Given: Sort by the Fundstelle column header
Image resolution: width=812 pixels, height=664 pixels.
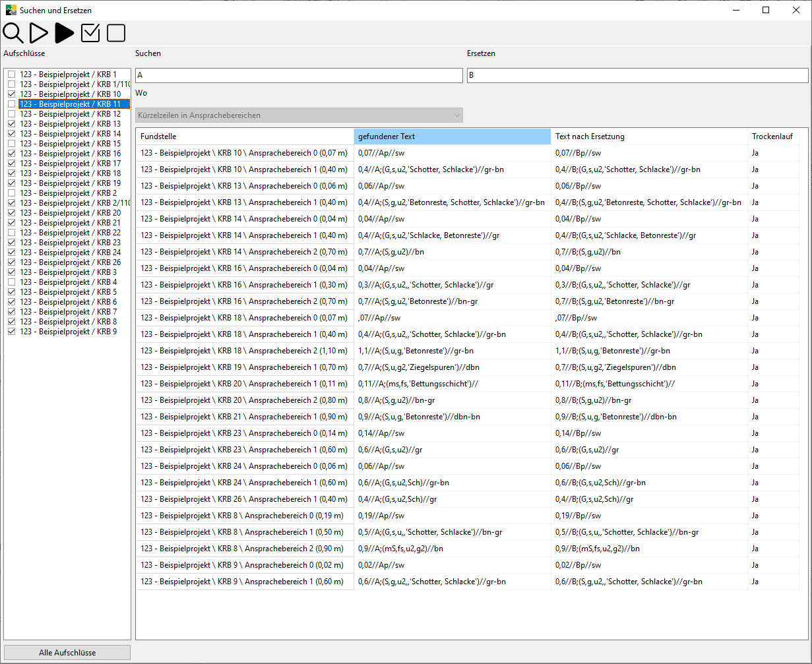Looking at the screenshot, I should point(244,136).
